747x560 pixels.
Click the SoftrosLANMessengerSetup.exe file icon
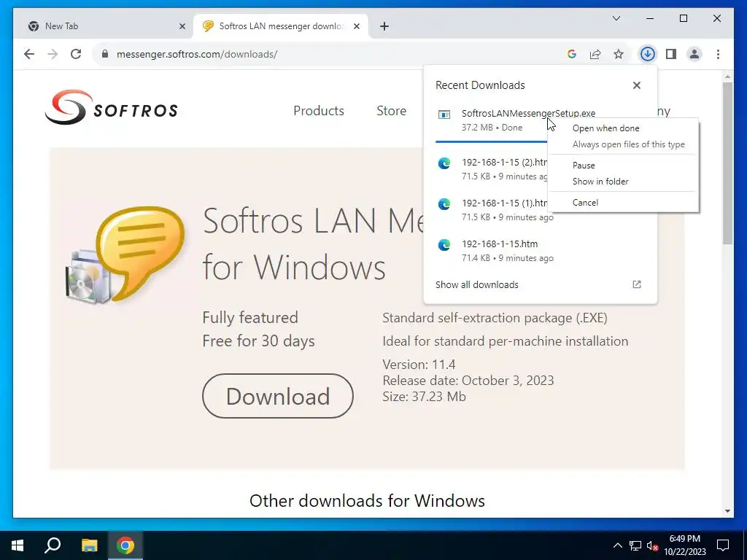point(444,114)
